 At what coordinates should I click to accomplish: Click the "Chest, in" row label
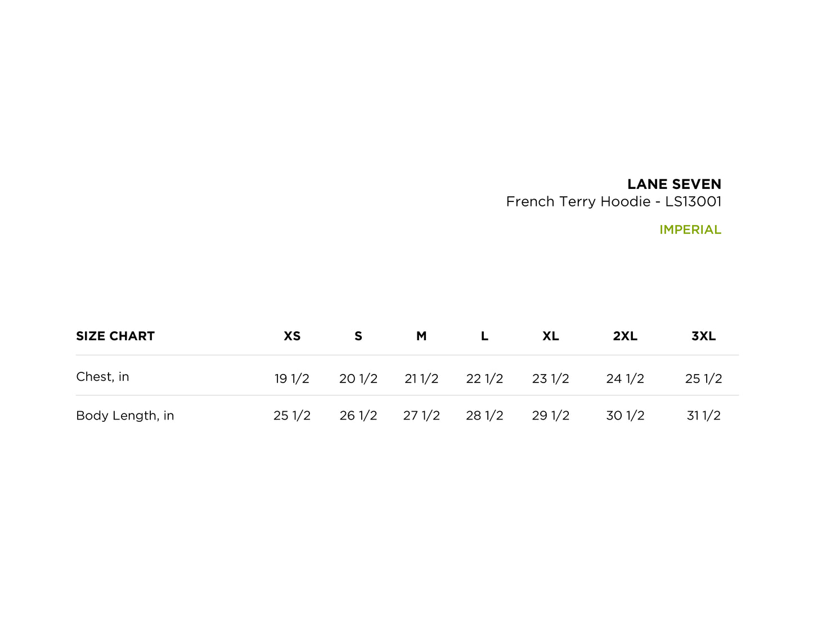pyautogui.click(x=102, y=377)
